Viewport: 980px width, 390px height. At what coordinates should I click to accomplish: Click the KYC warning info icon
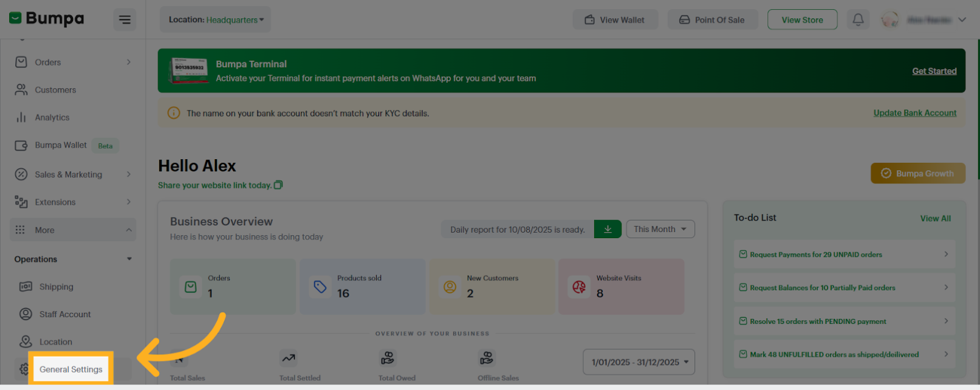pos(174,113)
